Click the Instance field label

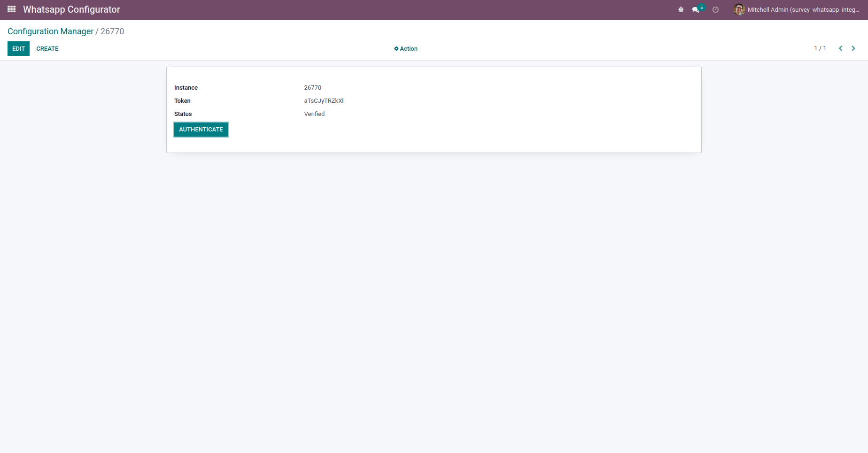(x=186, y=88)
